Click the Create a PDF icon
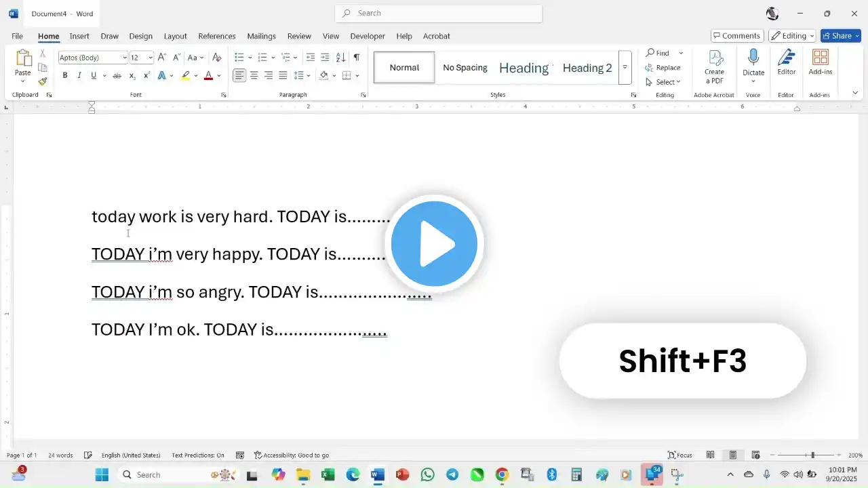 715,58
